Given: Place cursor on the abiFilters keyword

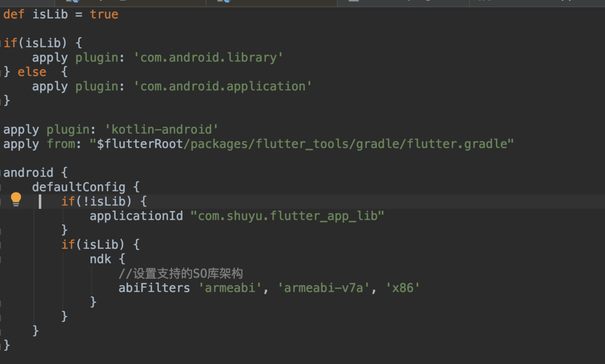Looking at the screenshot, I should 154,288.
